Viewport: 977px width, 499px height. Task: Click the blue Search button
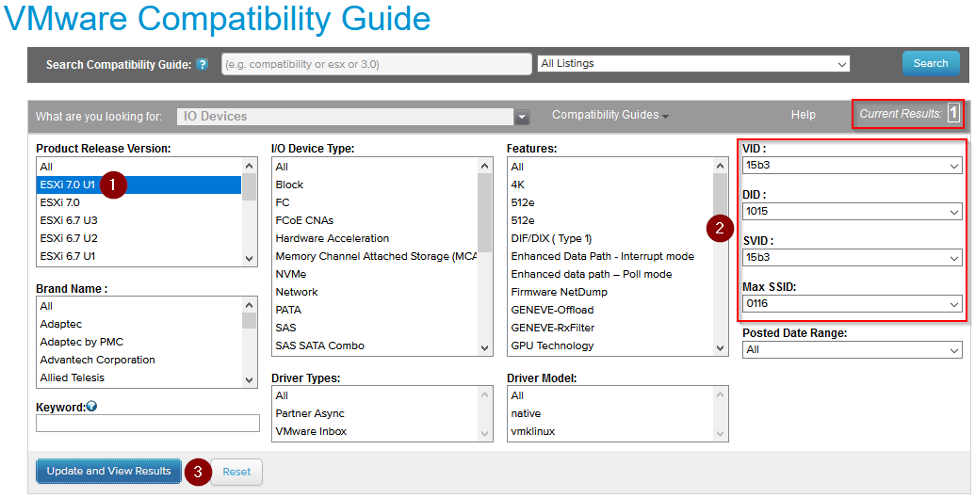[x=931, y=64]
